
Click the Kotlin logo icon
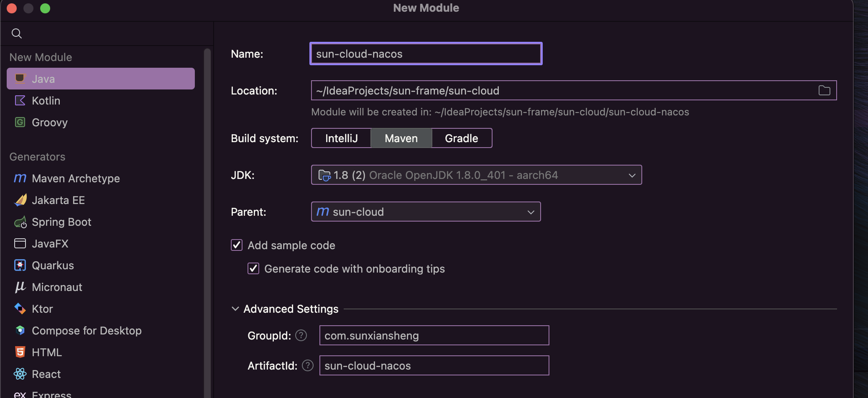[x=20, y=100]
